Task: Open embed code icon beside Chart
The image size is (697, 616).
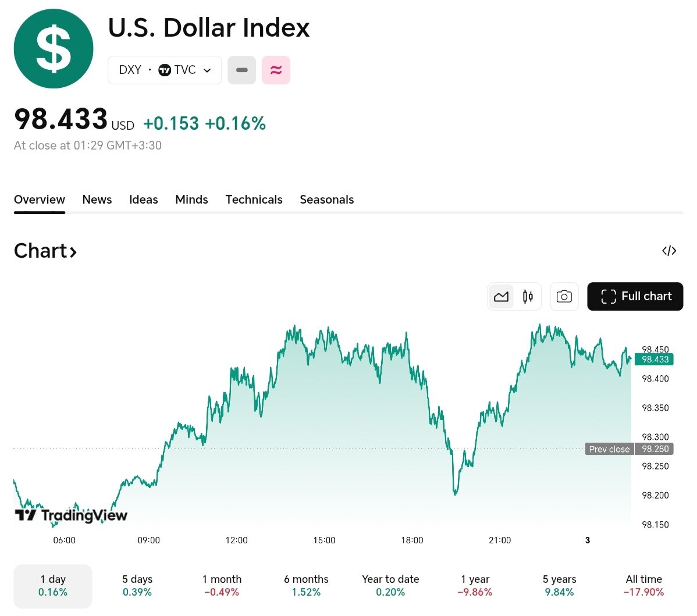Action: [x=669, y=251]
